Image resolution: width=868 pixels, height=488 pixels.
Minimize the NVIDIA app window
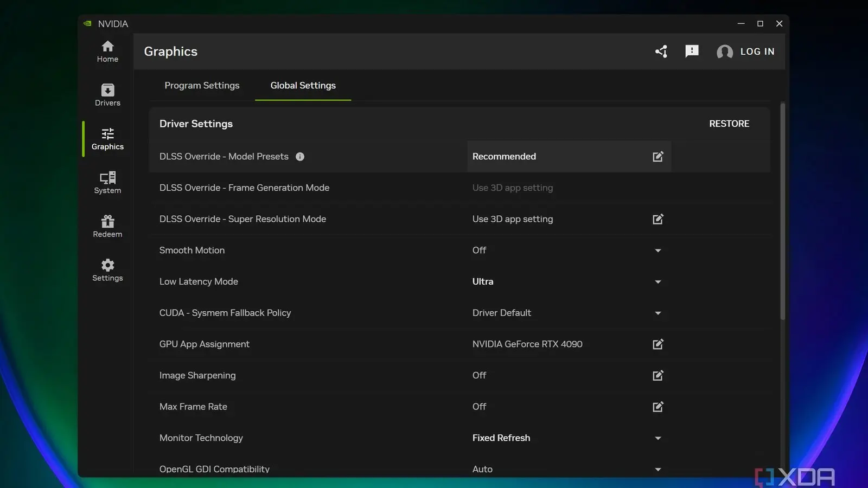pos(741,24)
